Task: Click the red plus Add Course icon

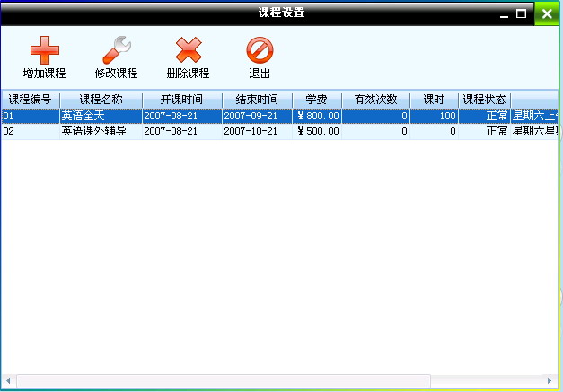Action: pos(44,50)
